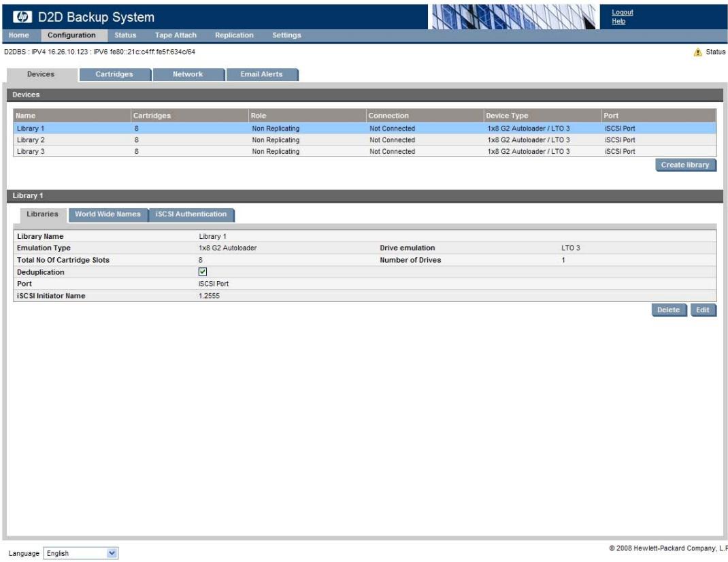This screenshot has width=728, height=562.
Task: Click the Create library button
Action: [x=685, y=165]
